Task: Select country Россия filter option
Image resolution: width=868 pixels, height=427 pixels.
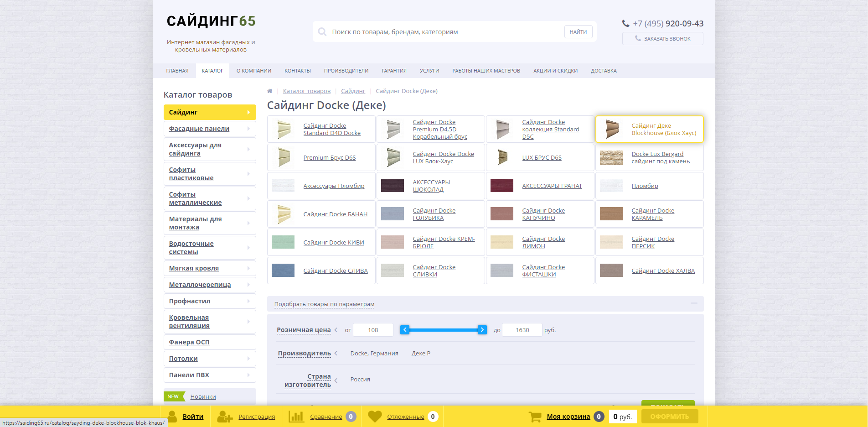Action: click(360, 380)
